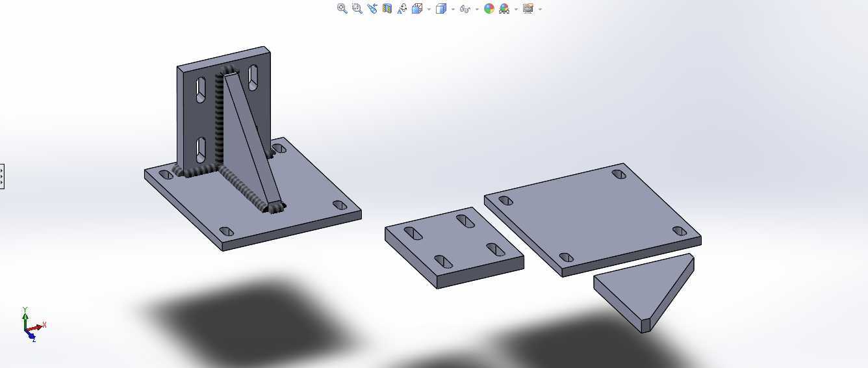Expand the Hide/Show Items dropdown arrow
Screen dimensions: 868x368
tap(477, 9)
